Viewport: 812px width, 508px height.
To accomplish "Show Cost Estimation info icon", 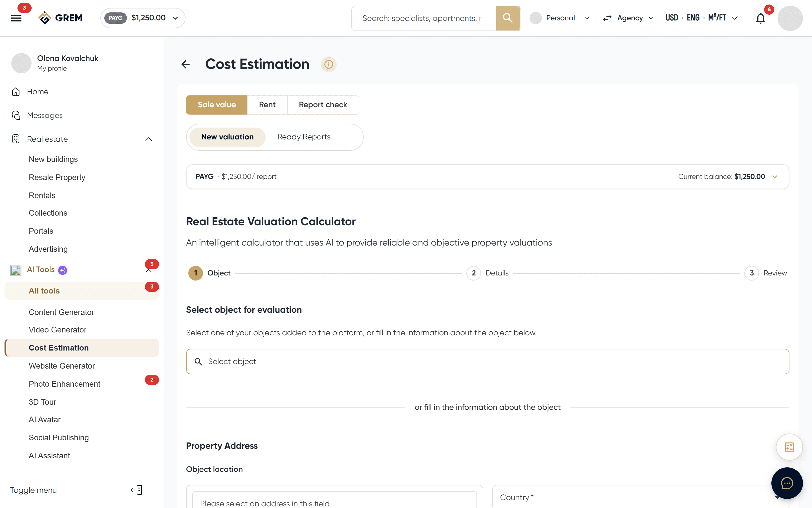I will pos(328,64).
